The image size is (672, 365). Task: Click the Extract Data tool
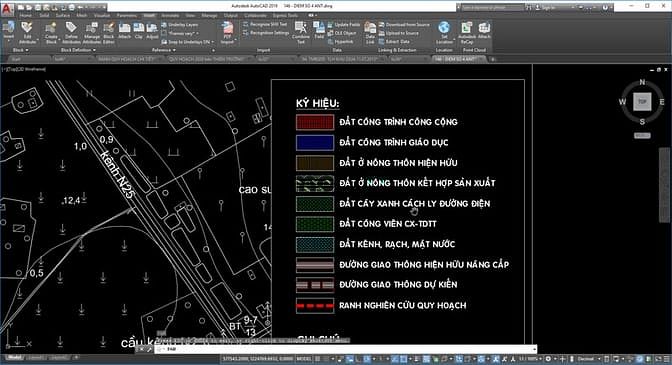[394, 42]
